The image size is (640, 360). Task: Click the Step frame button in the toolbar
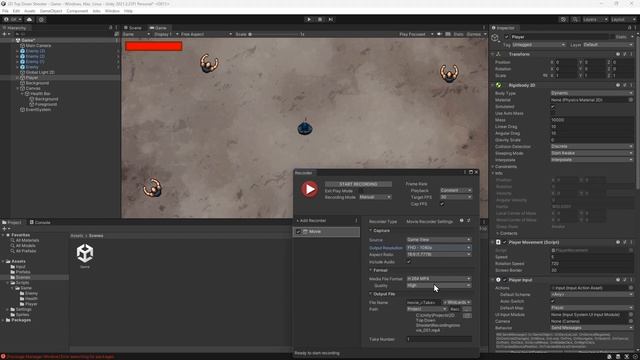coord(331,19)
